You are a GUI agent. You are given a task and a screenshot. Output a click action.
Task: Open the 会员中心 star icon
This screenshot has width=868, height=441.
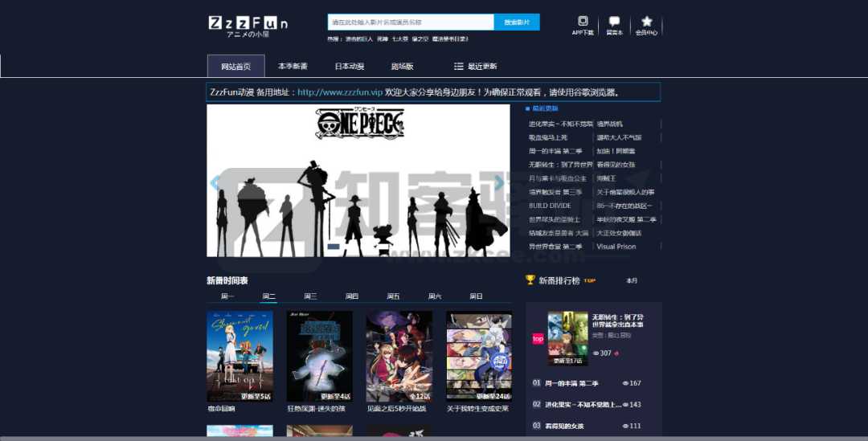[x=646, y=22]
